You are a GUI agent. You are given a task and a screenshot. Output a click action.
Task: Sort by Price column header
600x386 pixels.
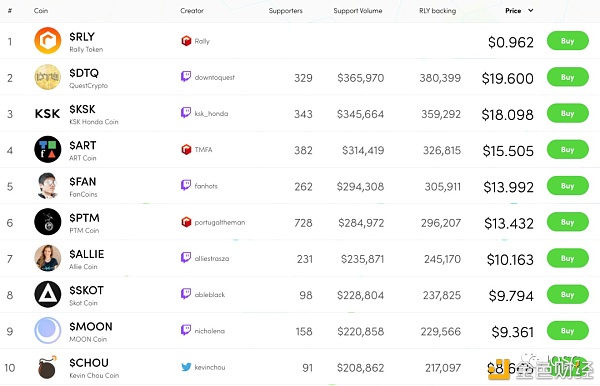tap(513, 11)
